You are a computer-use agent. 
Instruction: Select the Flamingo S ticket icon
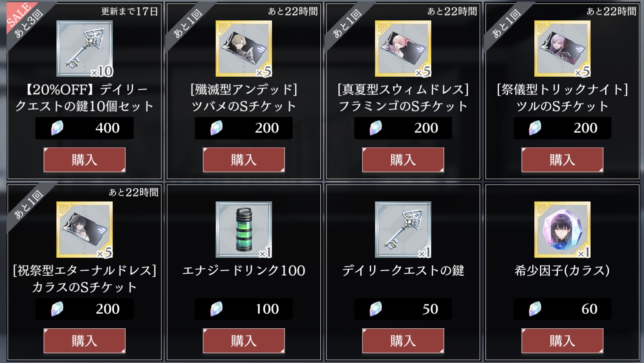click(403, 49)
